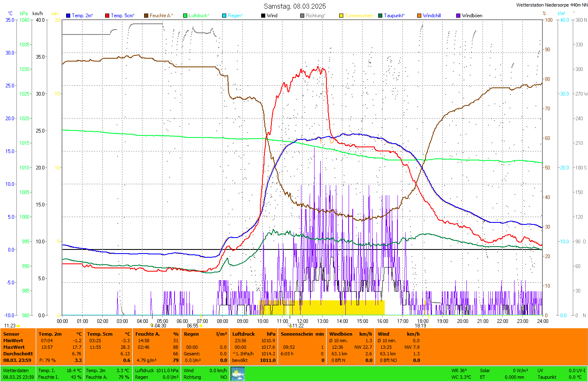This screenshot has width=588, height=382.
Task: Click the orange Windchill legend square
Action: 419,16
